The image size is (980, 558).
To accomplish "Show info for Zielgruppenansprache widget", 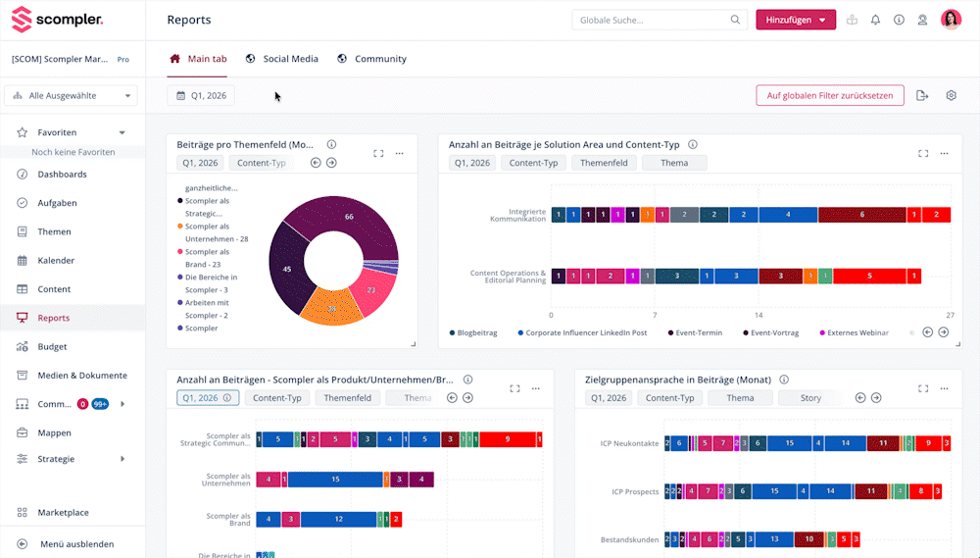I will coord(784,380).
